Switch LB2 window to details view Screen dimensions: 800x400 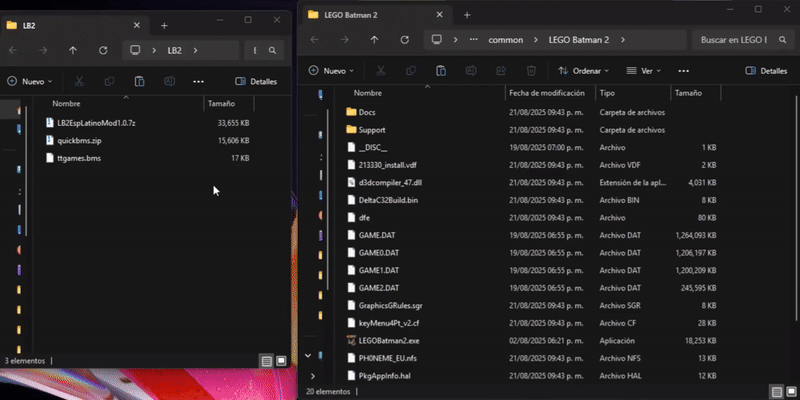pyautogui.click(x=267, y=361)
